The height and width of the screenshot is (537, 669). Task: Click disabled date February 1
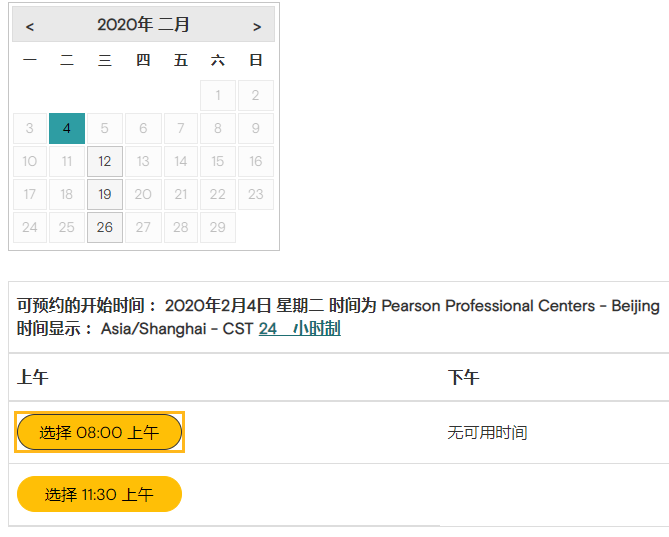coord(218,95)
